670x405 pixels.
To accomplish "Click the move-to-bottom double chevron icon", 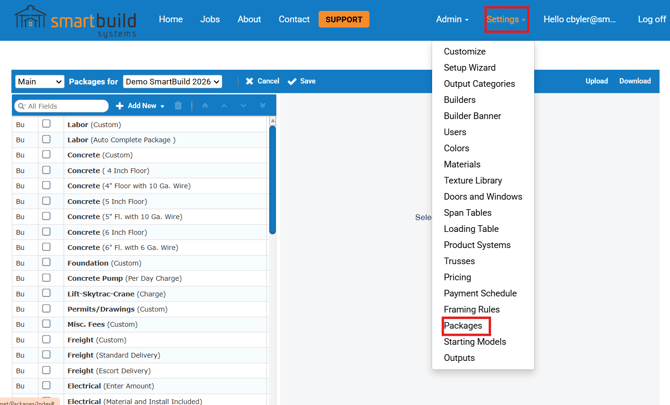I will pyautogui.click(x=262, y=106).
